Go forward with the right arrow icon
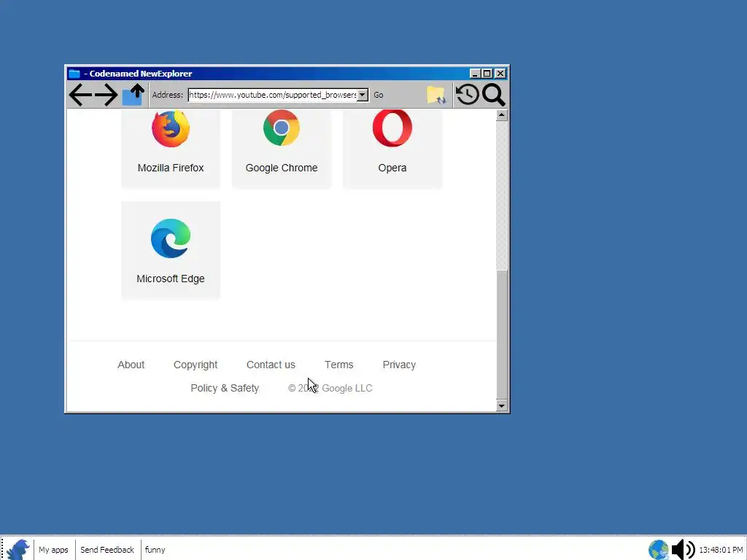This screenshot has height=560, width=747. tap(107, 95)
